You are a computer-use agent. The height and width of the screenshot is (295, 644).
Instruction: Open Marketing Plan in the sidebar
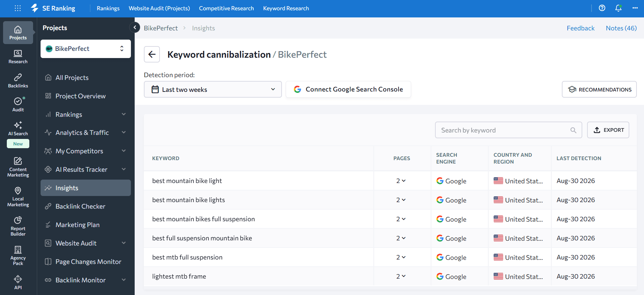click(86, 225)
